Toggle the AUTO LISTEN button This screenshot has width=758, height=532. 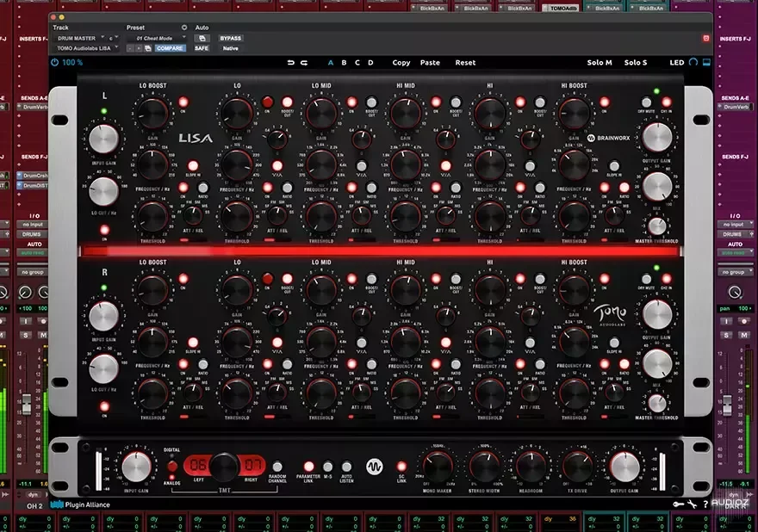346,467
